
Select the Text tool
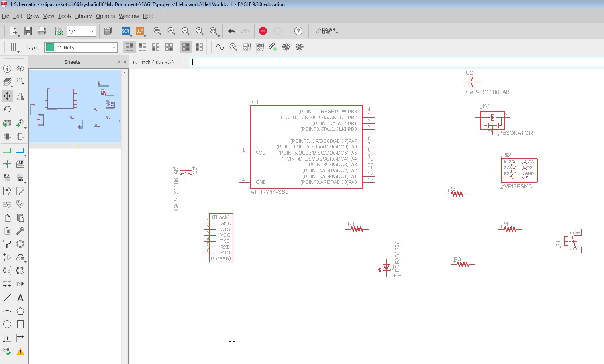tap(20, 298)
